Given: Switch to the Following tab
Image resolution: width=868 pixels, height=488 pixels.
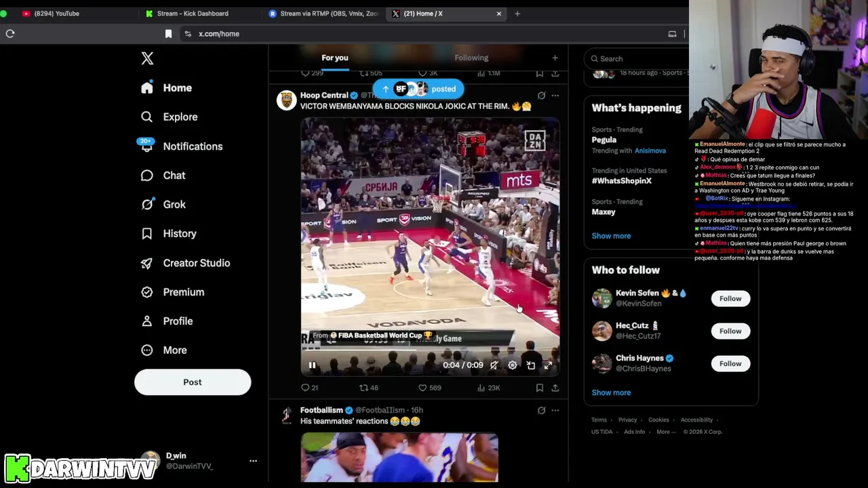Looking at the screenshot, I should pyautogui.click(x=471, y=58).
